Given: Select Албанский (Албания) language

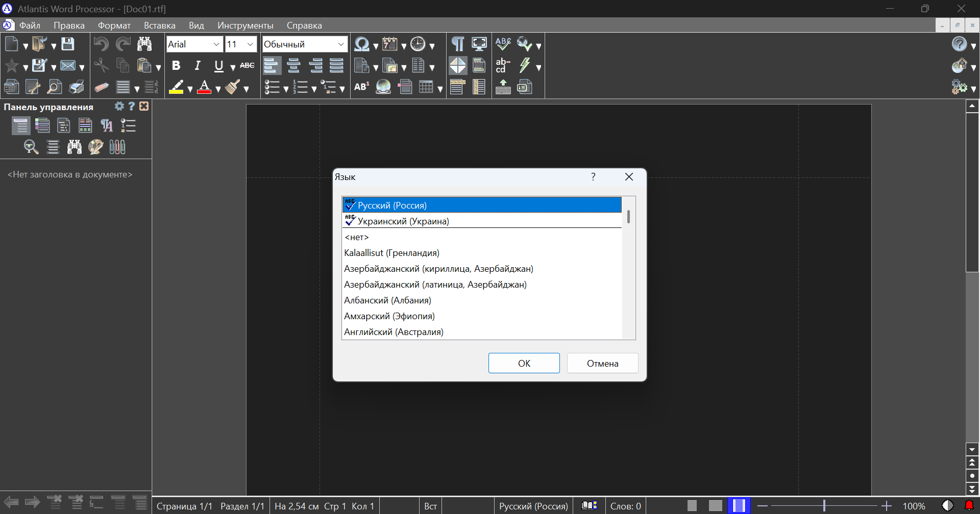Looking at the screenshot, I should click(x=482, y=300).
